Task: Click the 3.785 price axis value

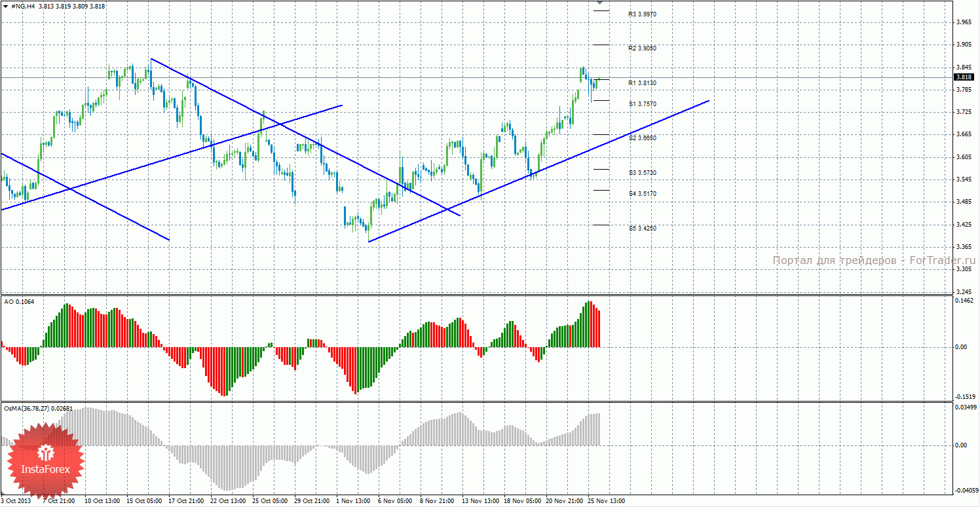Action: click(964, 90)
